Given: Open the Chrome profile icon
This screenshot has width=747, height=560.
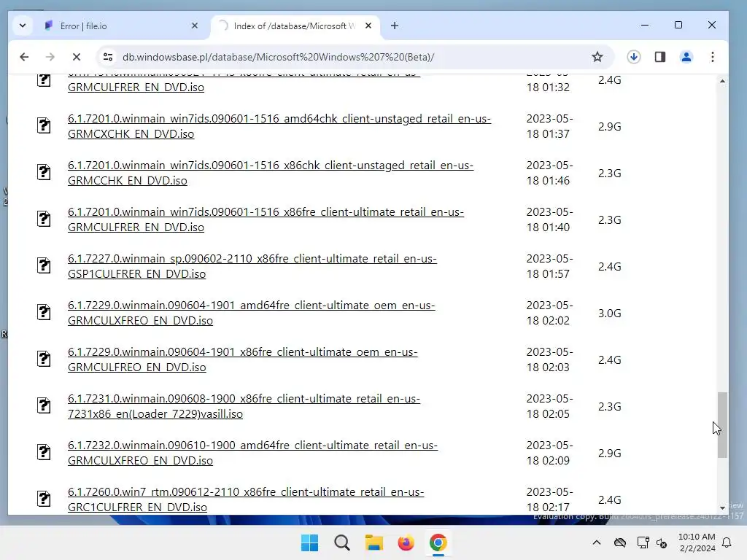Looking at the screenshot, I should (x=686, y=57).
